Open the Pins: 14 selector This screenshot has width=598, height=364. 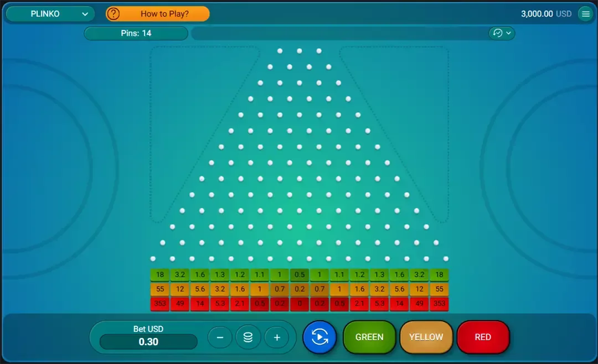136,33
